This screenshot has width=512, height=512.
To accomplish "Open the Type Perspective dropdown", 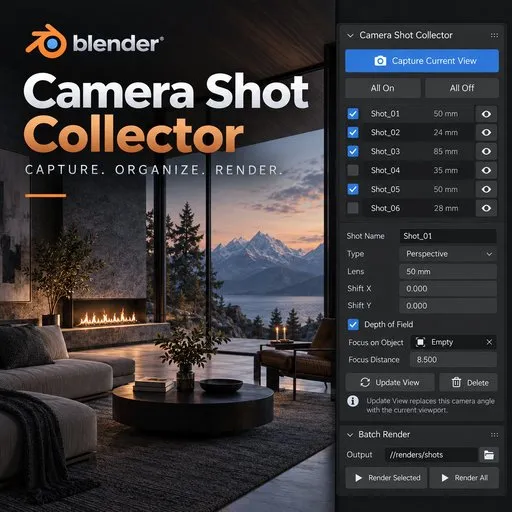I will 448,254.
